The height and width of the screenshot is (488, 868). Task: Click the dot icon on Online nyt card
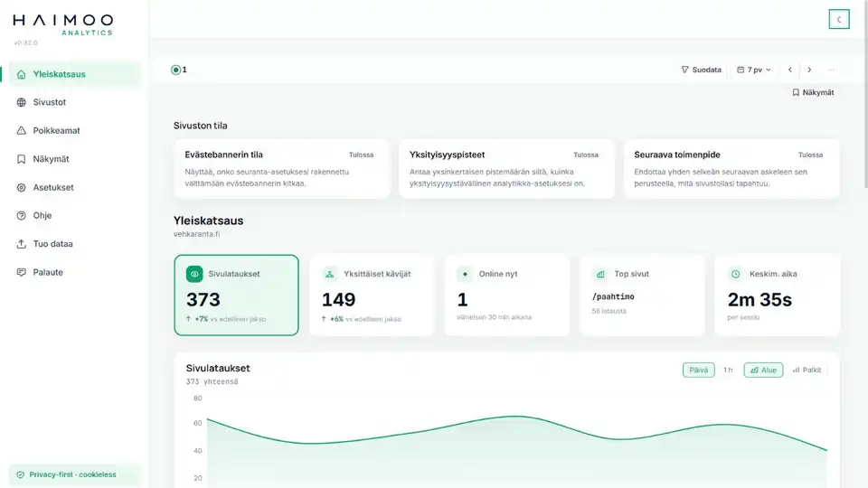(x=465, y=274)
